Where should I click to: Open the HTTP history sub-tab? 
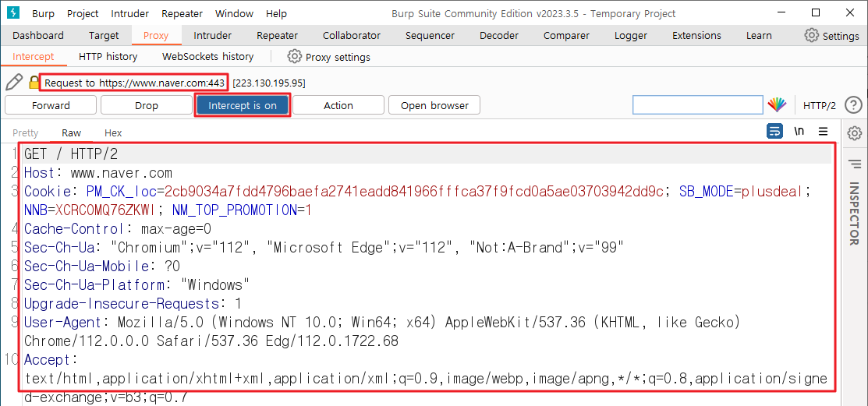tap(108, 56)
